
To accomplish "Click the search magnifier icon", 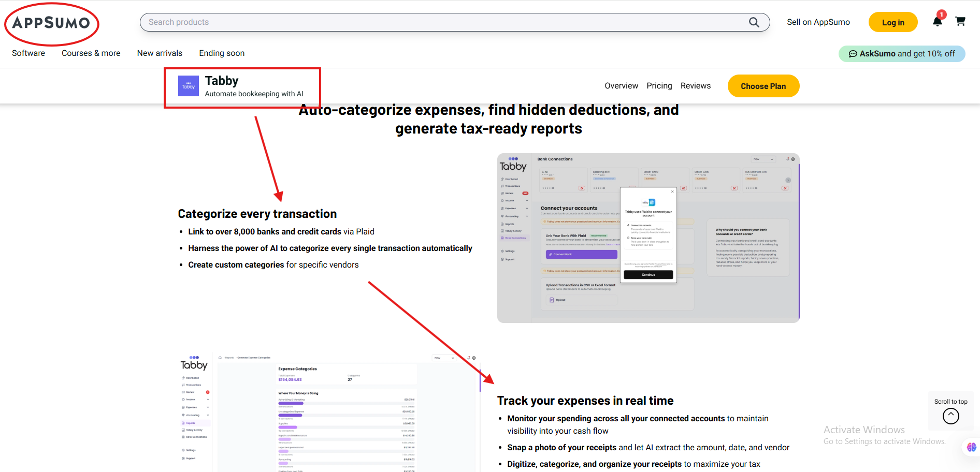I will (x=754, y=22).
